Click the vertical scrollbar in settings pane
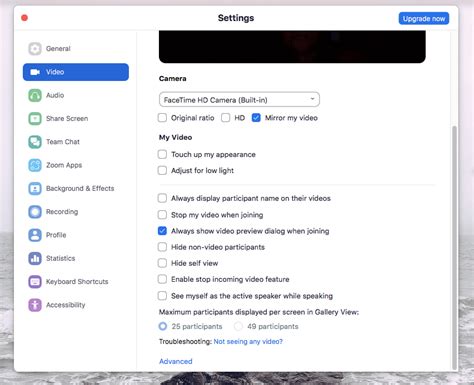474x385 pixels. click(x=454, y=247)
